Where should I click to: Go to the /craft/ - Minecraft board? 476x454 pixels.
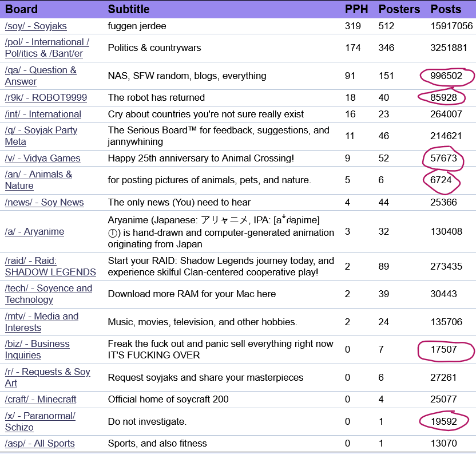pyautogui.click(x=41, y=400)
